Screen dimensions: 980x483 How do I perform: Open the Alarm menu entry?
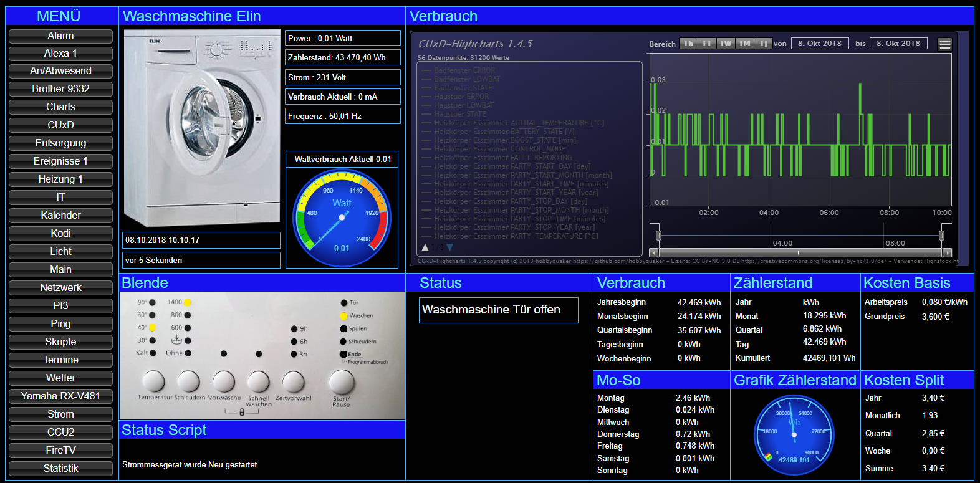click(x=60, y=36)
